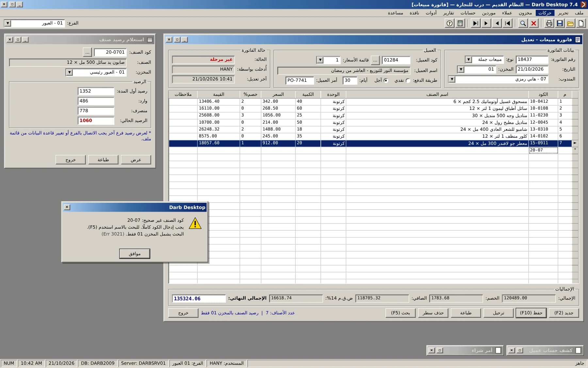This screenshot has width=588, height=368.
Task: Open the ملف menu
Action: (x=579, y=13)
